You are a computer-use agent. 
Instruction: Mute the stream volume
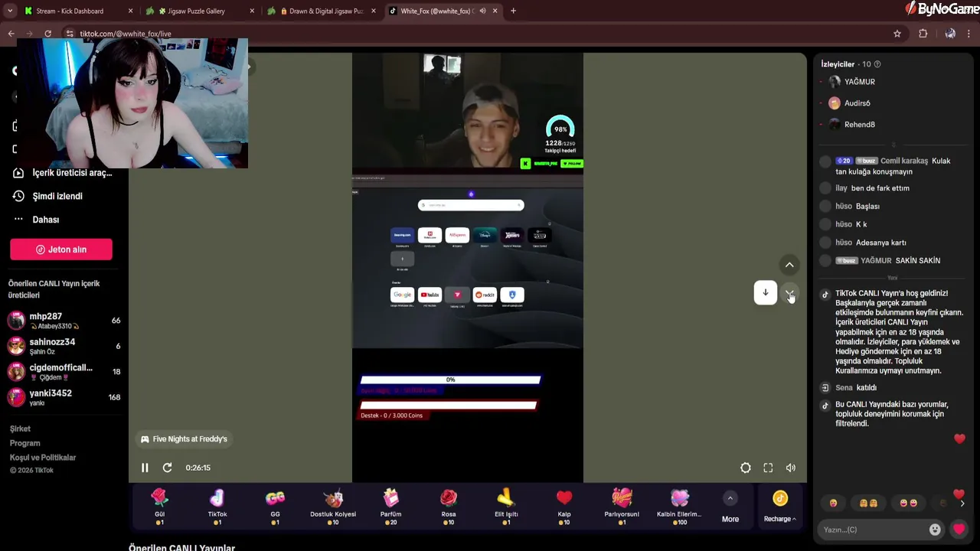[791, 468]
